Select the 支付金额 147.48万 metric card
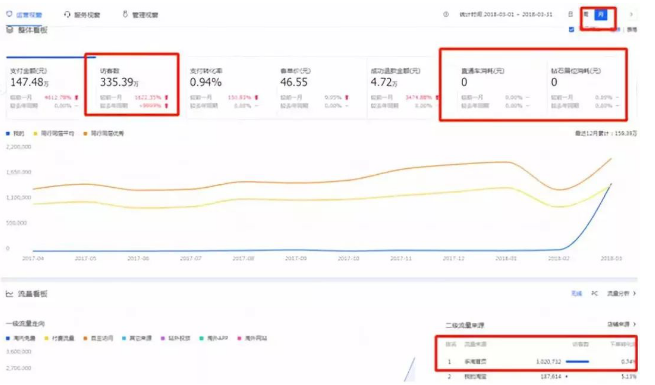655x385 pixels. click(44, 88)
